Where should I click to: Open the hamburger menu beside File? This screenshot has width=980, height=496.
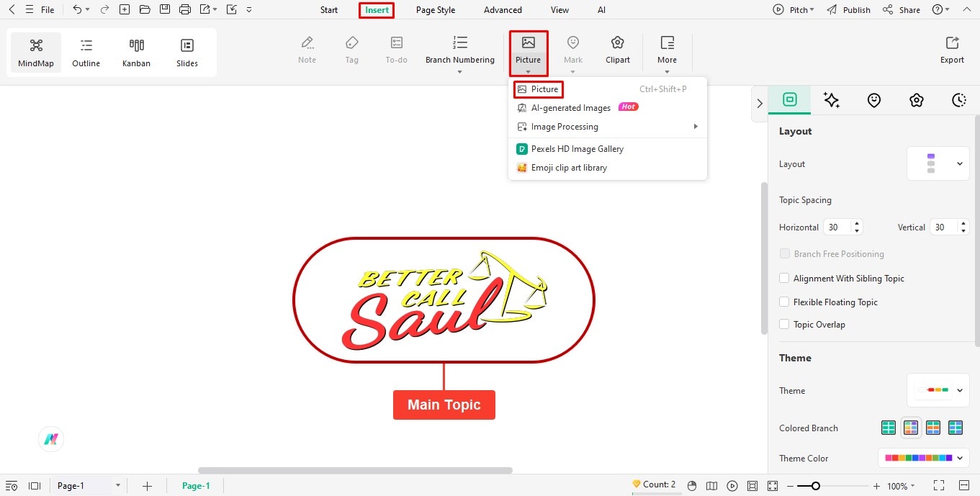tap(29, 10)
